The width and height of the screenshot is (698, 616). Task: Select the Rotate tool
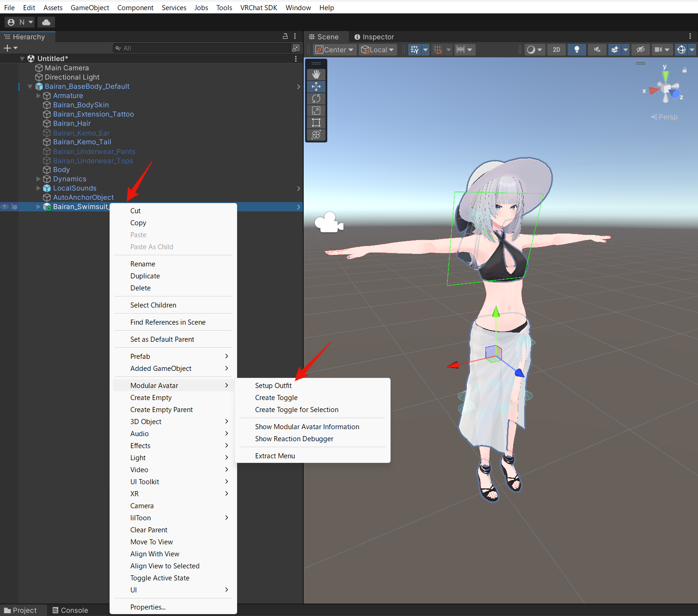coord(316,99)
